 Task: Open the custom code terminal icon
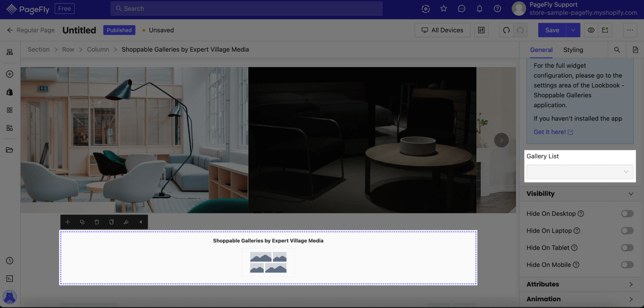coord(10,279)
